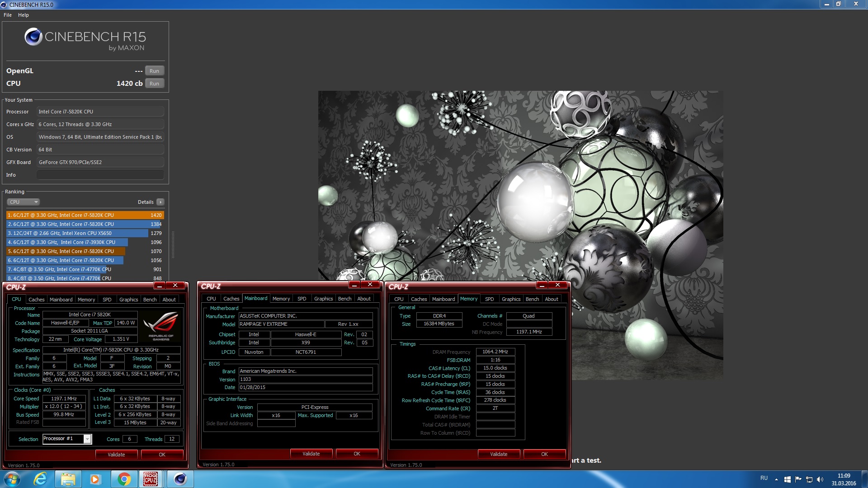Switch to Bench tab in middle CPU-Z window
868x488 pixels.
pyautogui.click(x=345, y=299)
